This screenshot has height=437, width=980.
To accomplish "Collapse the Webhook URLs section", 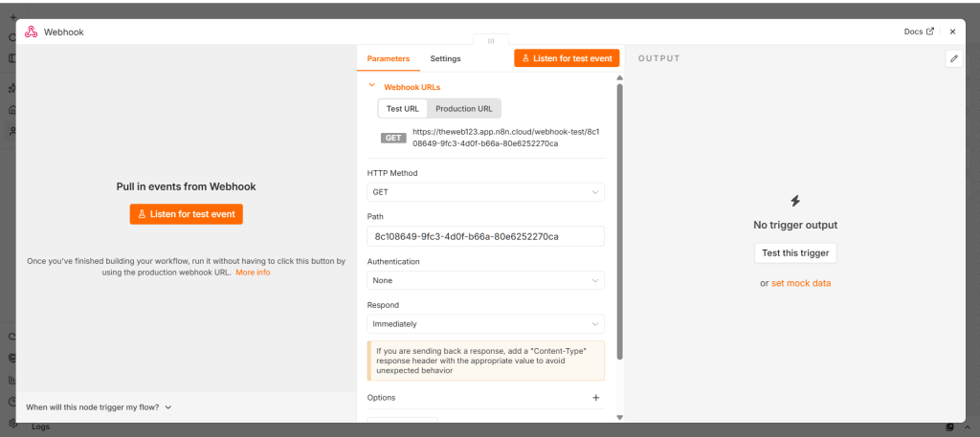I will pos(372,85).
